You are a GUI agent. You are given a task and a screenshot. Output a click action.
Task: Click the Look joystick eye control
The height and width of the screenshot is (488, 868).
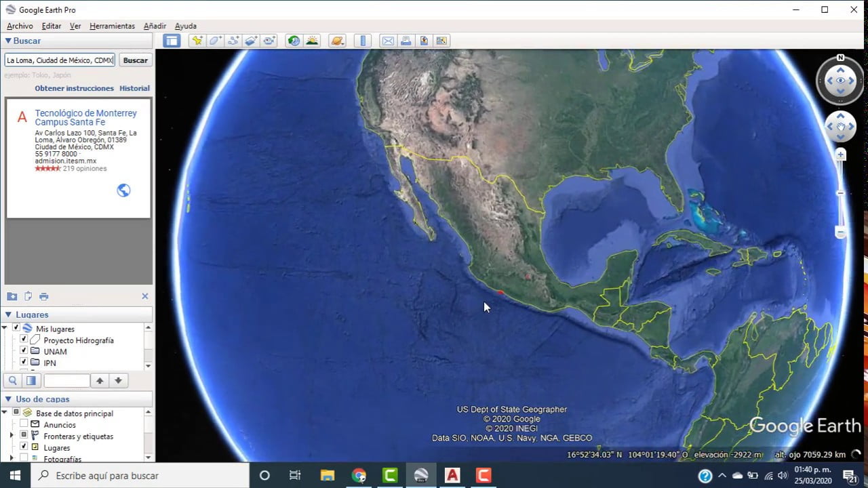point(840,81)
